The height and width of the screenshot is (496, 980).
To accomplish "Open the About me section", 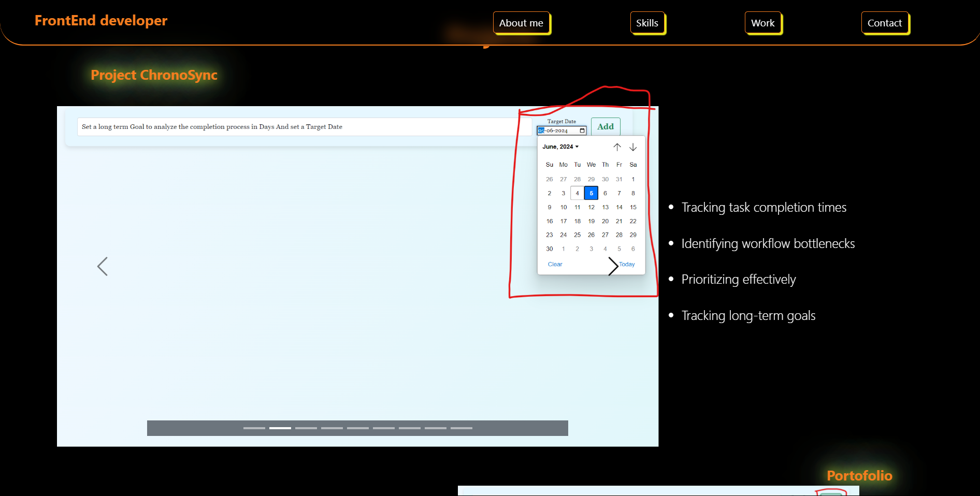I will coord(521,23).
